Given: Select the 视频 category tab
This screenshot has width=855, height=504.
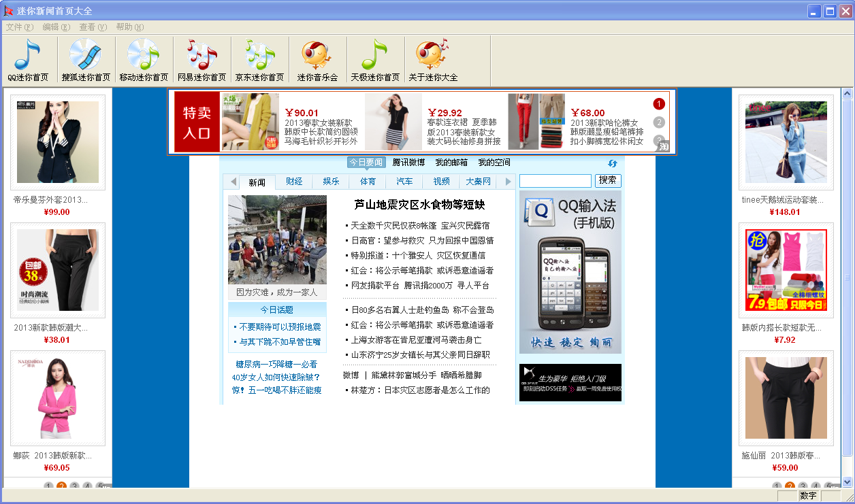Looking at the screenshot, I should (441, 182).
